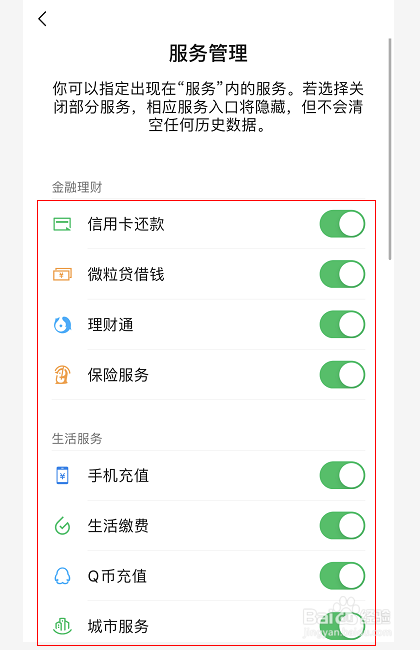The width and height of the screenshot is (420, 650).
Task: Click the 信用卡还款 credit card icon
Action: [x=62, y=224]
